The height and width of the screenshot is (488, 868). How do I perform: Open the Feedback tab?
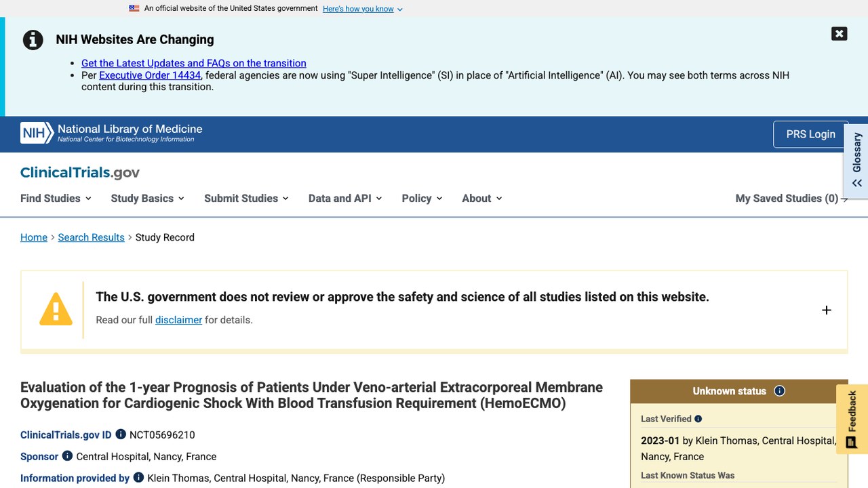[852, 419]
